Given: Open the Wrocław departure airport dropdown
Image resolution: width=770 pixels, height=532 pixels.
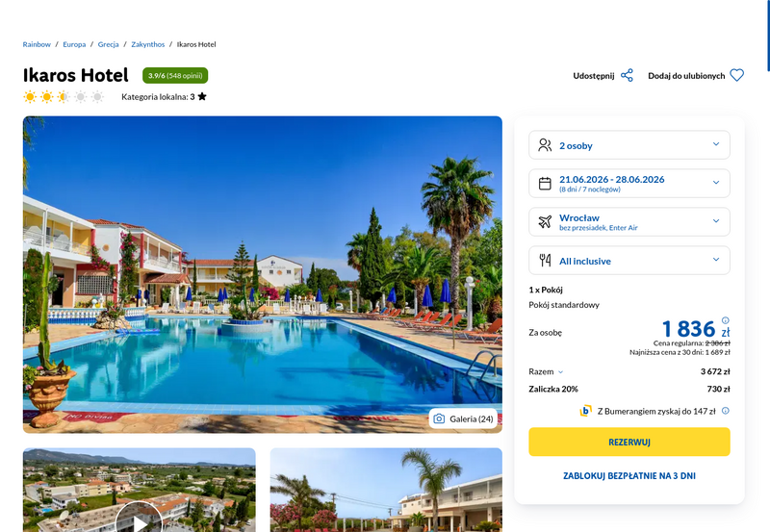Looking at the screenshot, I should tap(629, 222).
